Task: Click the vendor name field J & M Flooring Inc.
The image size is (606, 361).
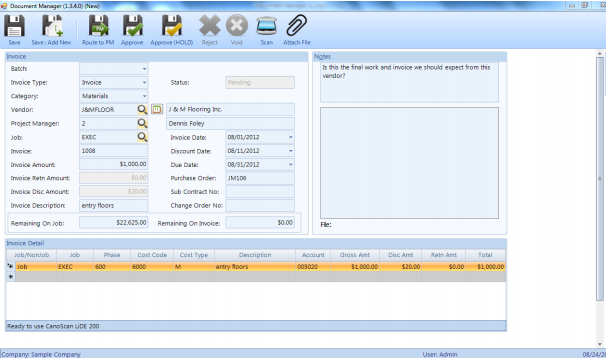Action: click(x=230, y=109)
